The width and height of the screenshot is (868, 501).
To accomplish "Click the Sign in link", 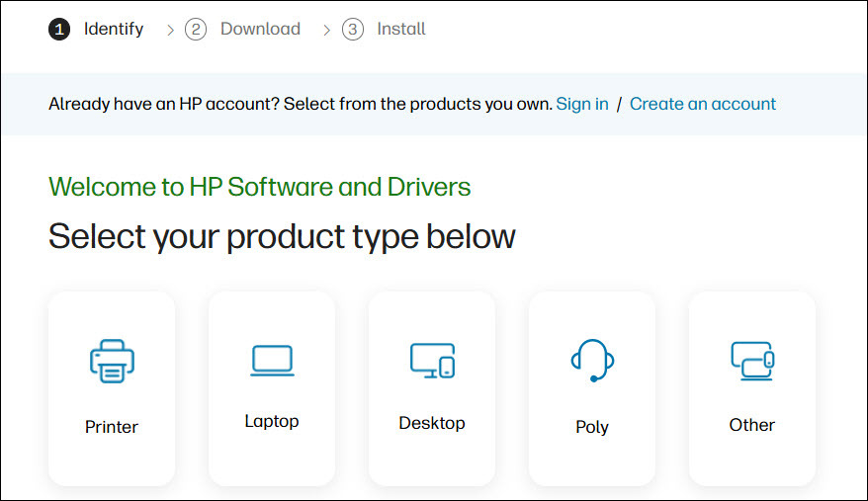I will [x=582, y=104].
